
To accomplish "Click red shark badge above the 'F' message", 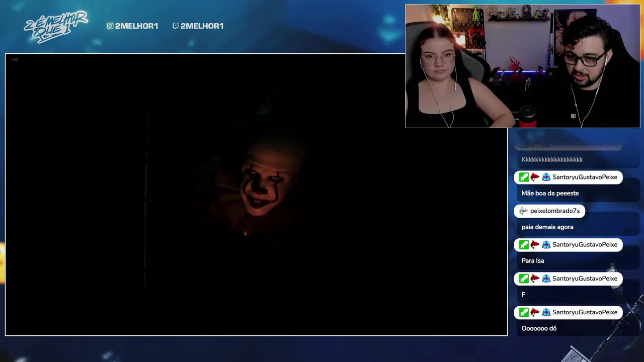I will pyautogui.click(x=535, y=279).
